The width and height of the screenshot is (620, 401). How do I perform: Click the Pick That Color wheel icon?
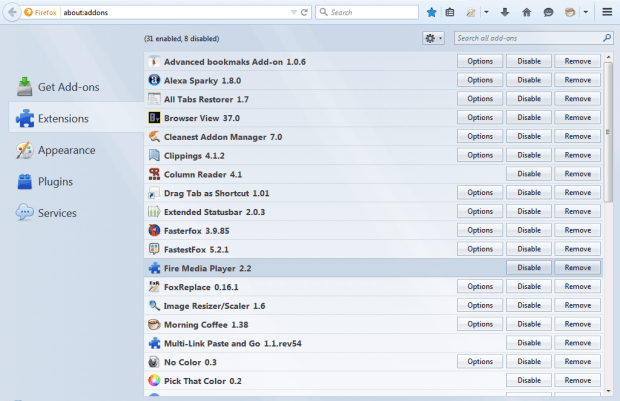pos(154,380)
